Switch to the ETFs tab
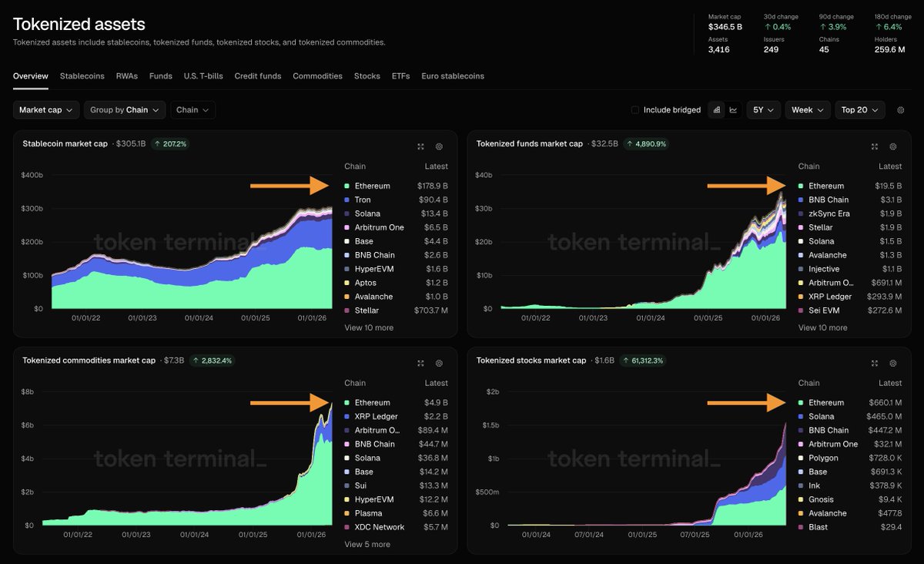924x564 pixels. [x=400, y=76]
